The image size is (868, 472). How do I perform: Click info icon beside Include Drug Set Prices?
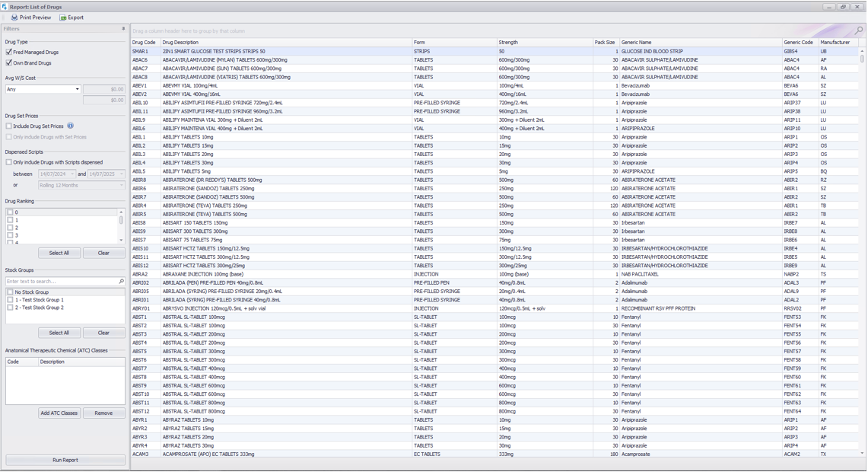point(70,126)
